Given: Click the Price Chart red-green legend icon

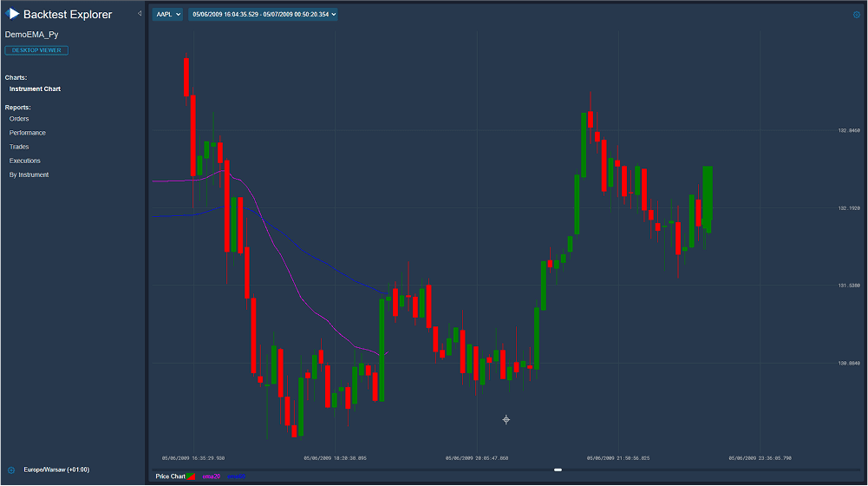Looking at the screenshot, I should pyautogui.click(x=192, y=476).
